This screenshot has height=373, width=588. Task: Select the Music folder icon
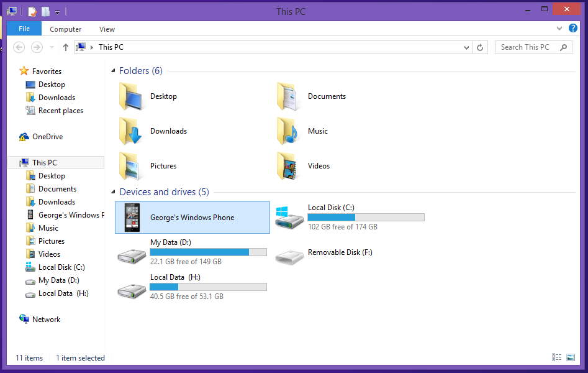[288, 131]
